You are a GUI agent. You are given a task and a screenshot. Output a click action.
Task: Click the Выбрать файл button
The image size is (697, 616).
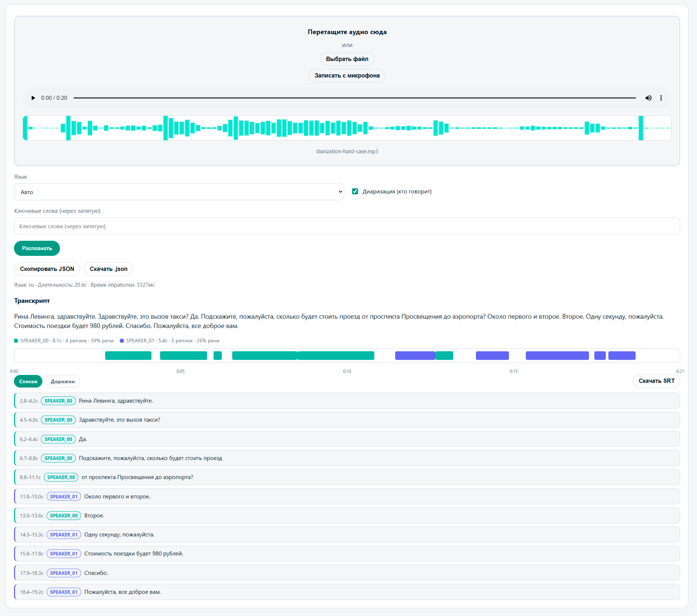click(x=347, y=59)
